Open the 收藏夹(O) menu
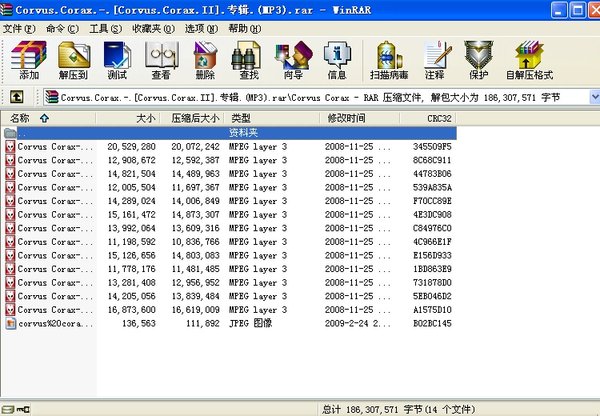Image resolution: width=600 pixels, height=416 pixels. tap(153, 29)
